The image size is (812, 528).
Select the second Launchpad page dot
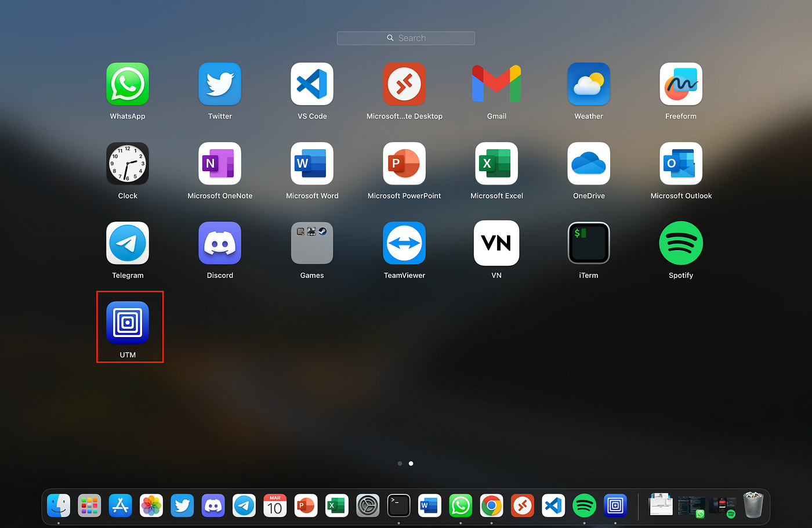coord(411,464)
